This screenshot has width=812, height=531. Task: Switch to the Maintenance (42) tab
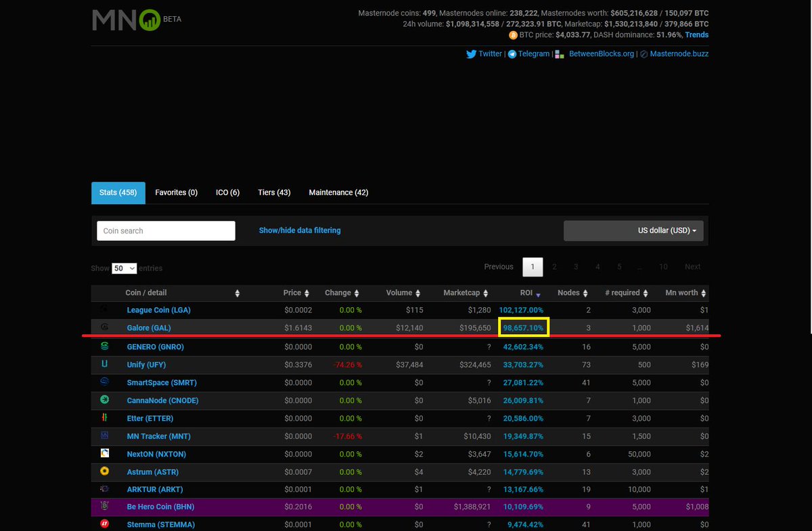(338, 193)
